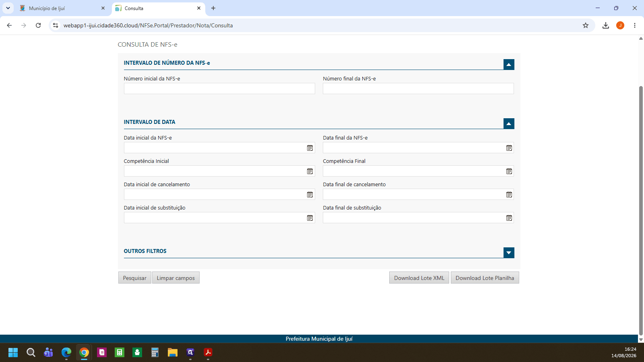644x362 pixels.
Task: Open the tab search dropdown arrow
Action: tap(8, 8)
